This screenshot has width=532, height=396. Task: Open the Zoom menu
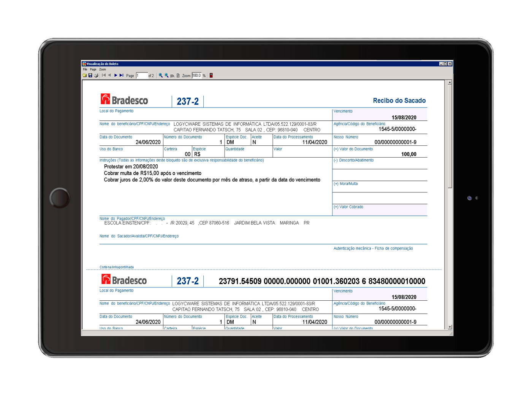pyautogui.click(x=103, y=69)
